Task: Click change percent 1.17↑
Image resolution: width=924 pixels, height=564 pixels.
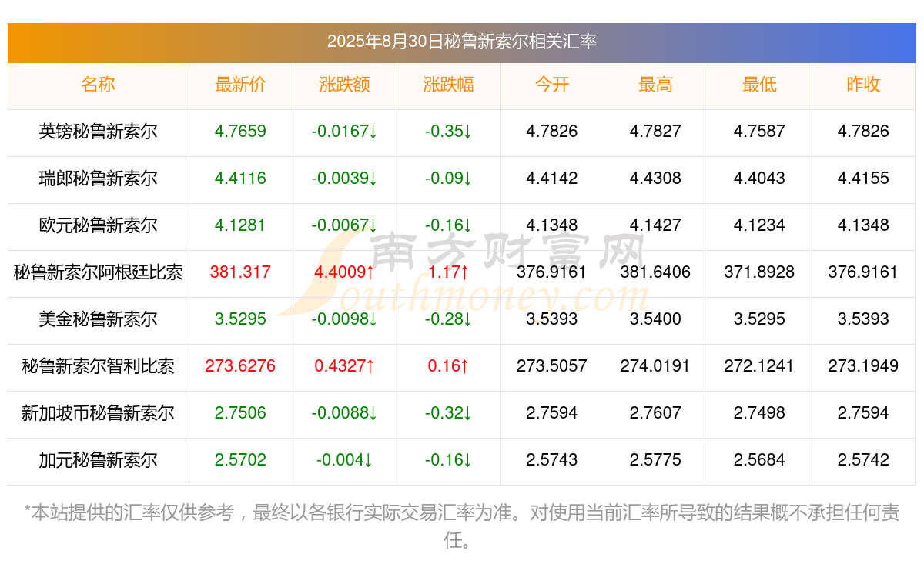Action: coord(449,272)
